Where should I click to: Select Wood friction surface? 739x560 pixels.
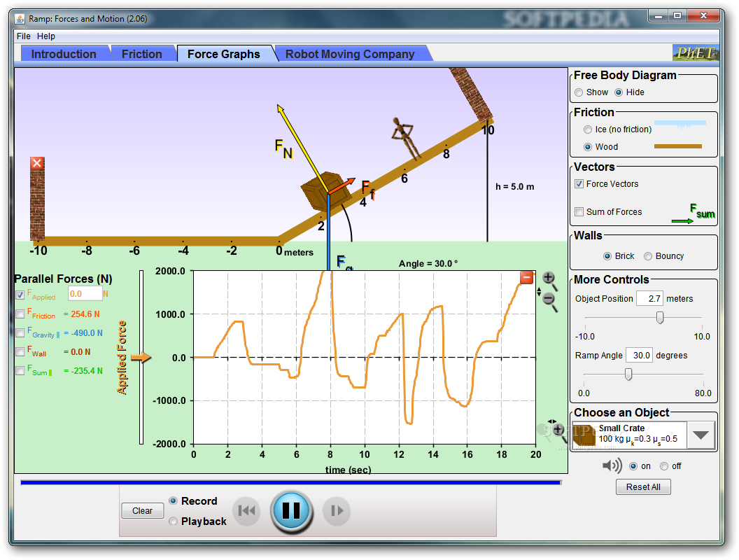click(x=588, y=146)
